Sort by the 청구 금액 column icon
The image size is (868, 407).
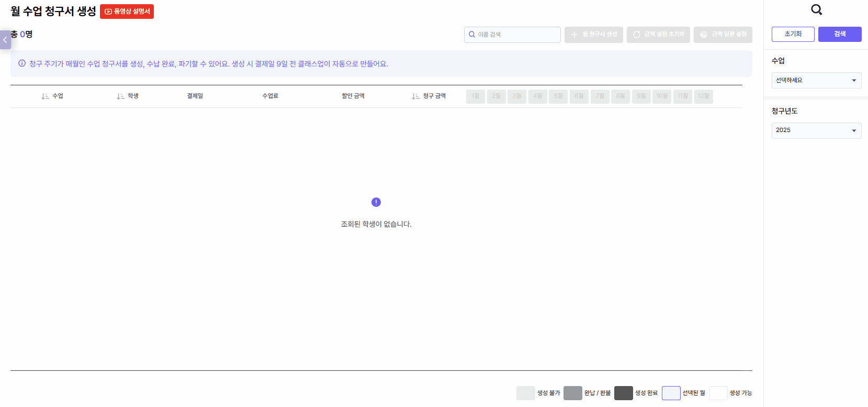(415, 96)
